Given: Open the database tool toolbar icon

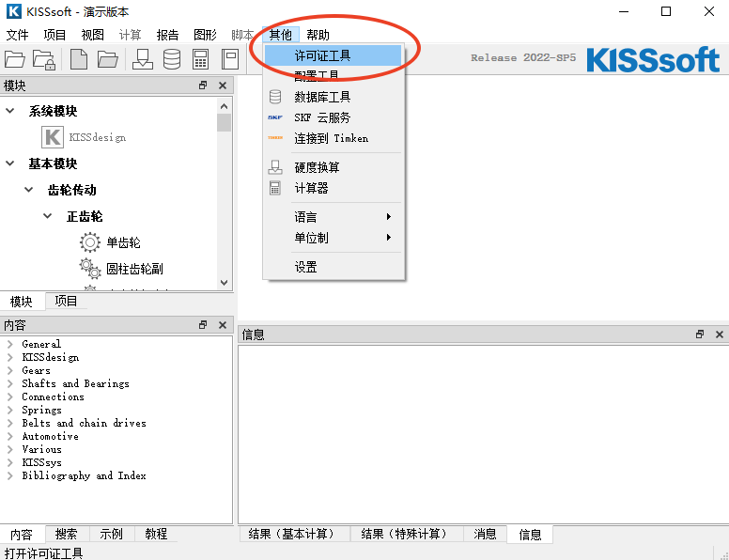Looking at the screenshot, I should coord(172,59).
